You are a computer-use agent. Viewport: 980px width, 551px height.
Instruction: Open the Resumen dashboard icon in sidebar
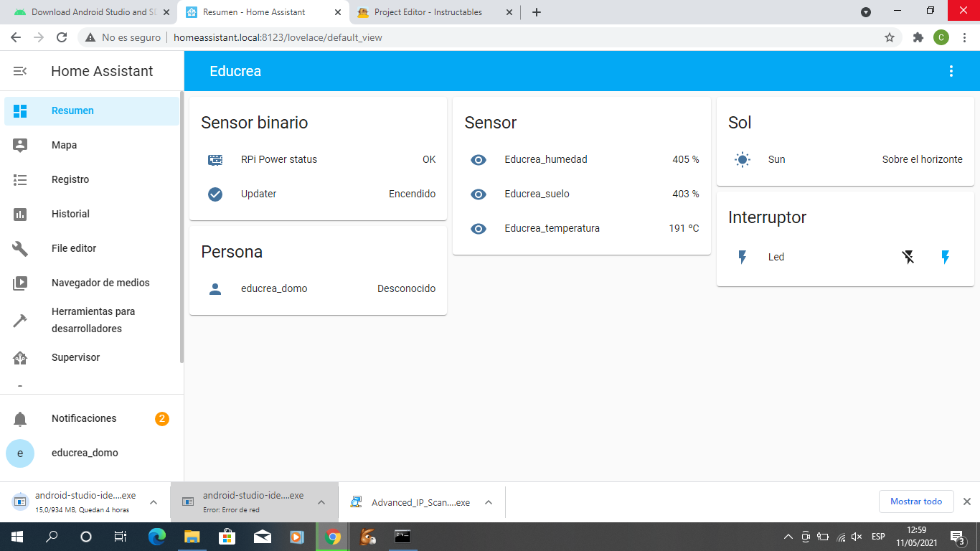click(20, 111)
